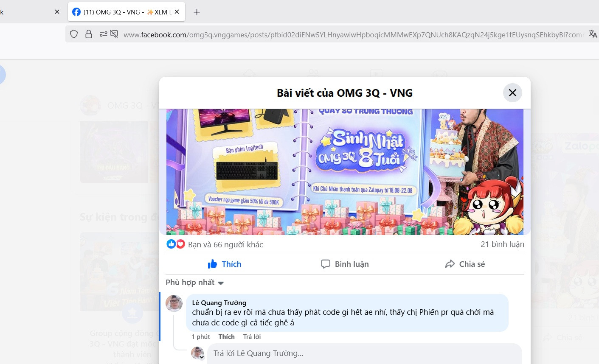
Task: Open a new browser tab
Action: [x=197, y=12]
